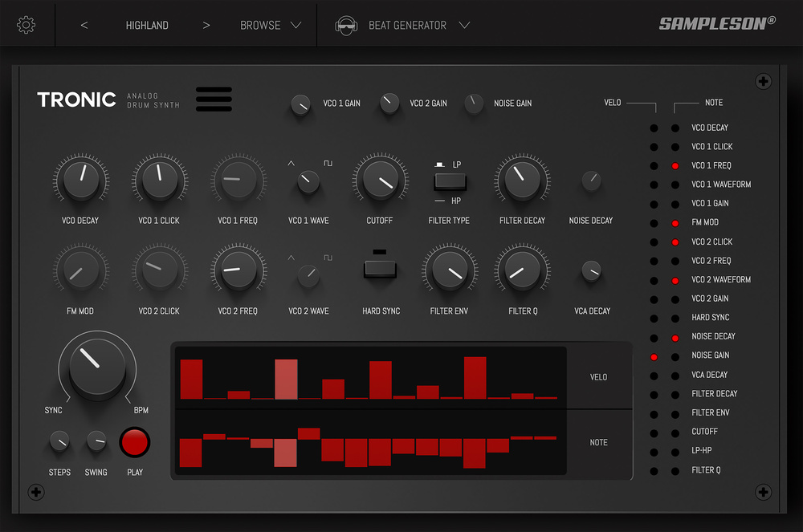
Task: Toggle VELO modulation for VCO Decay
Action: pos(654,128)
